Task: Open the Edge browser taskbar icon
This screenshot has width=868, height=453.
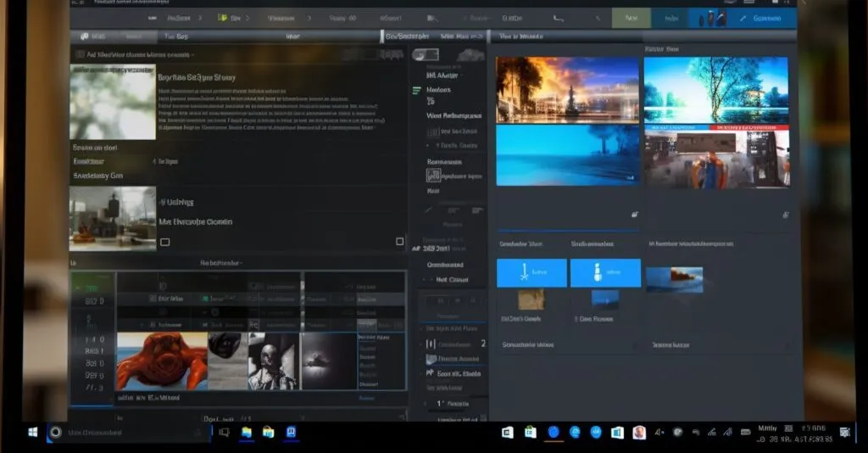Action: click(575, 433)
